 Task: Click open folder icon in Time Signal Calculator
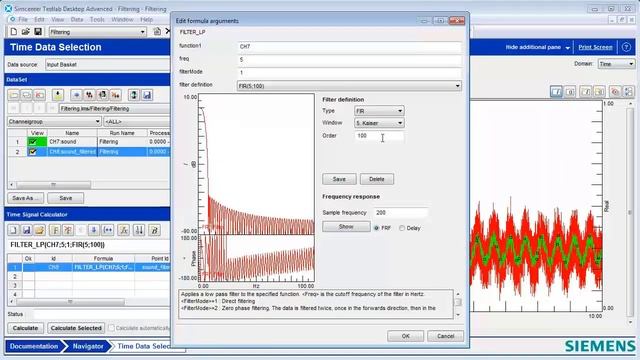40,230
